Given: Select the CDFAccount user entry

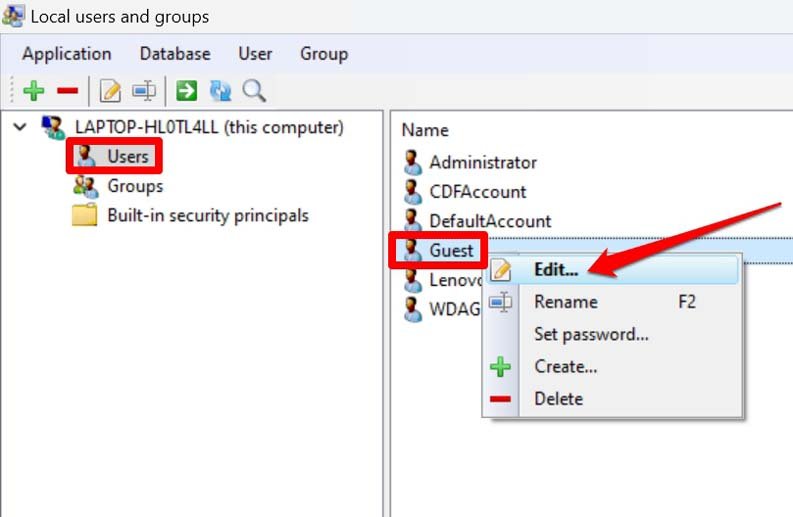Looking at the screenshot, I should 477,191.
